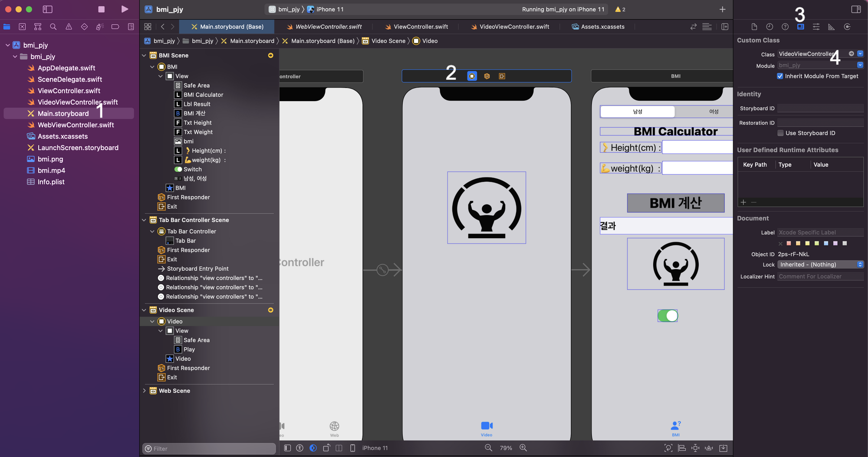Collapse the Video controller row chevron
The image size is (868, 457).
pos(152,321)
